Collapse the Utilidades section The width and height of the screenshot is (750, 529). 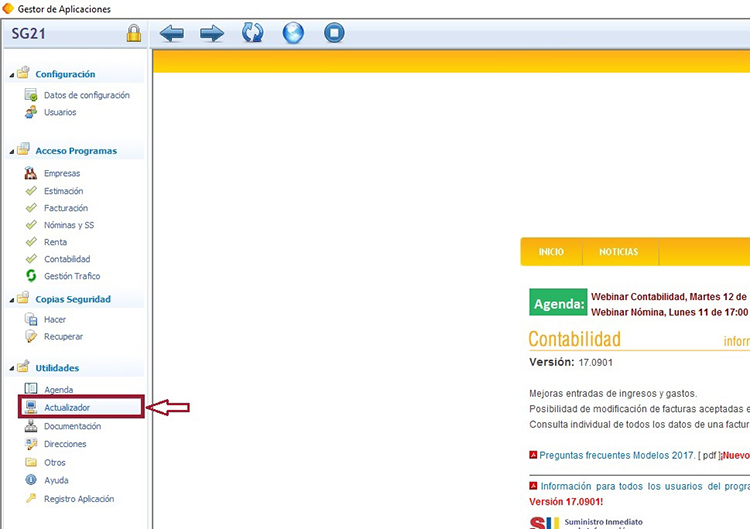tap(12, 368)
